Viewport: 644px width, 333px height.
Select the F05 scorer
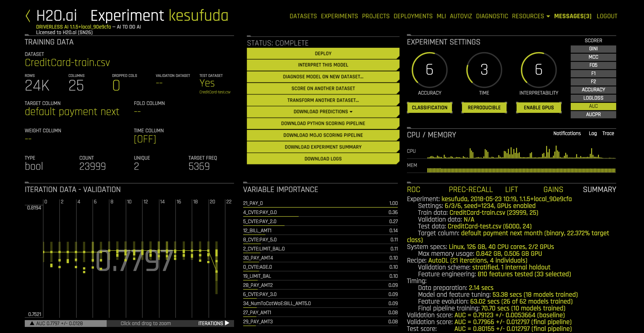[593, 65]
